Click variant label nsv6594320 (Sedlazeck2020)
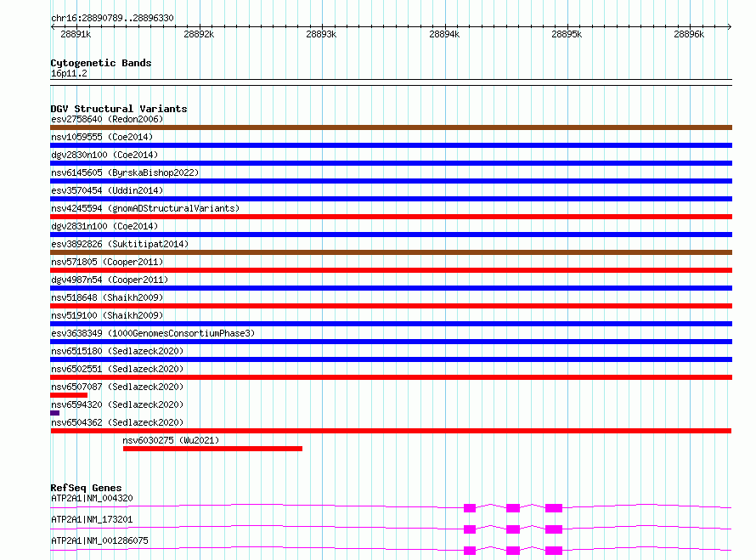 pos(117,404)
